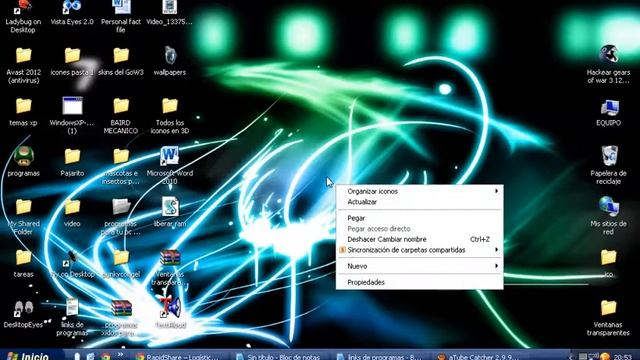Click the system tray clock showing 20:53
Screen dimensions: 640x360
[622, 357]
